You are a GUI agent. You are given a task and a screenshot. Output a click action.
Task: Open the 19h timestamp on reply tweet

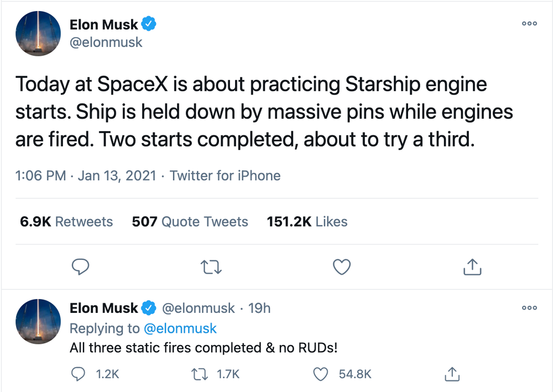(259, 308)
